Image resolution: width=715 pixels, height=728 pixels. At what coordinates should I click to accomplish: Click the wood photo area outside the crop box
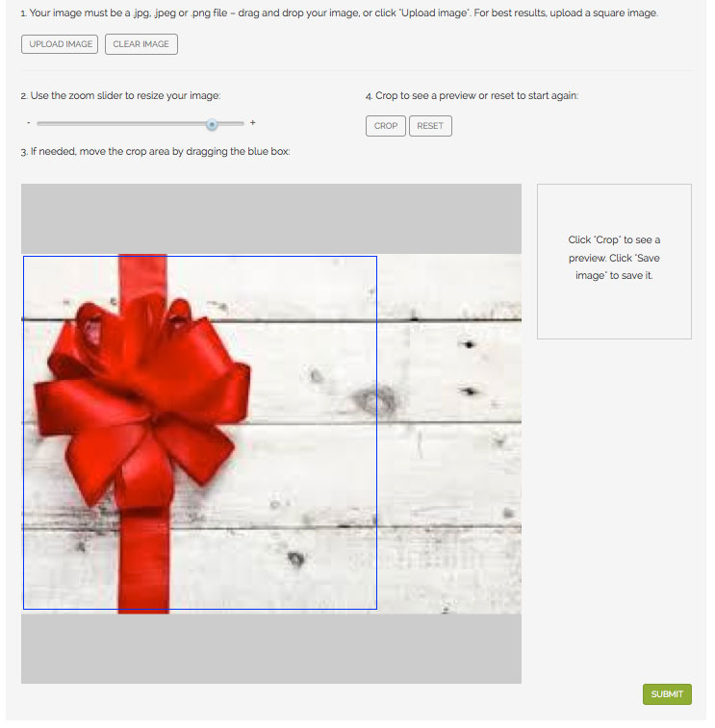tap(449, 434)
